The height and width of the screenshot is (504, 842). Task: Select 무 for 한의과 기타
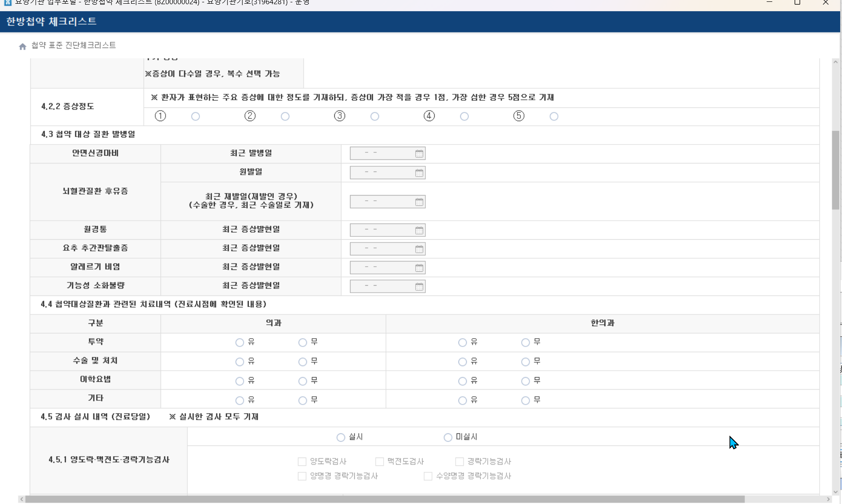(525, 400)
